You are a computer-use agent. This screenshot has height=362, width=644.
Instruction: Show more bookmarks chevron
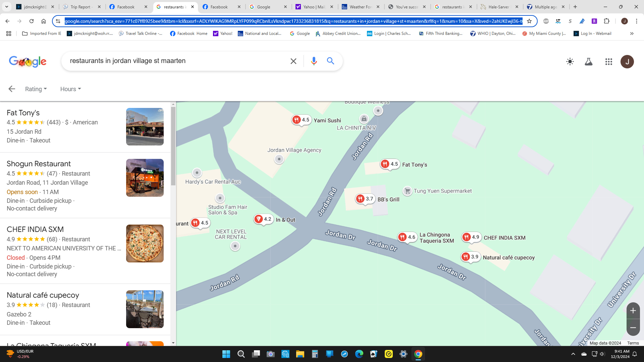point(632,34)
